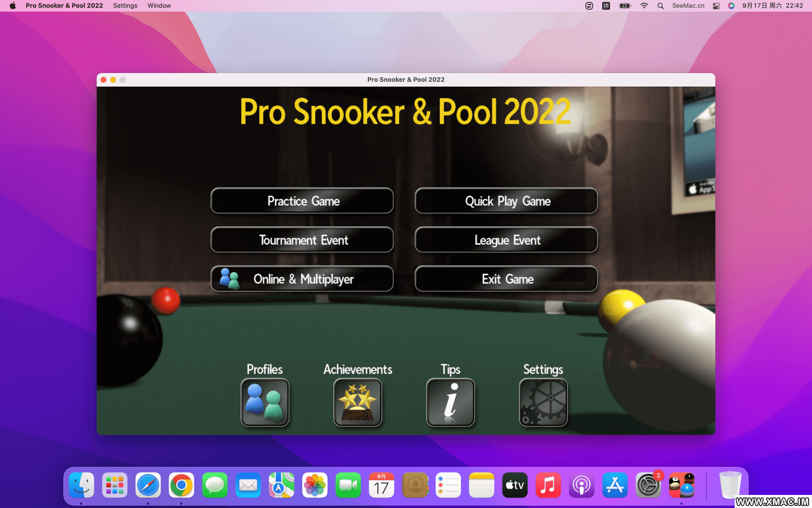Open the Apple menu

13,6
